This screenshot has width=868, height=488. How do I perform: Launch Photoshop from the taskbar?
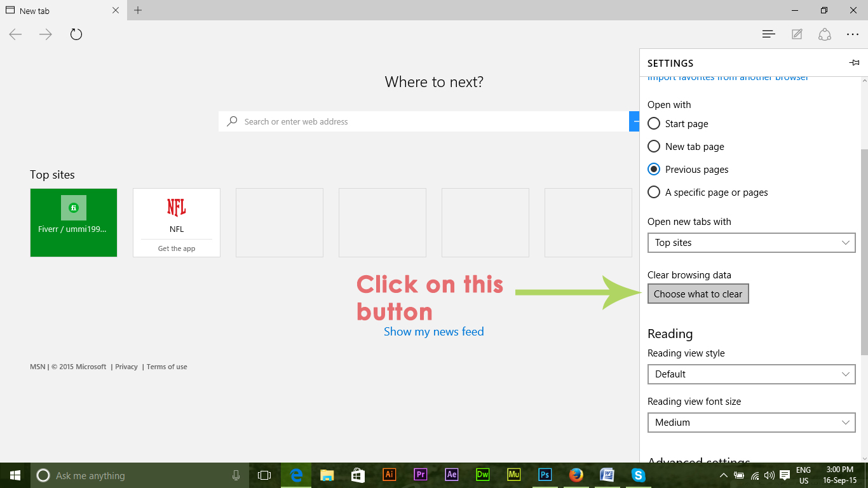coord(545,475)
